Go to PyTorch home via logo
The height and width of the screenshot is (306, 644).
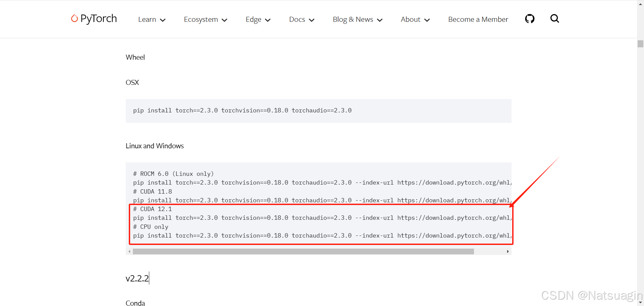click(x=94, y=18)
